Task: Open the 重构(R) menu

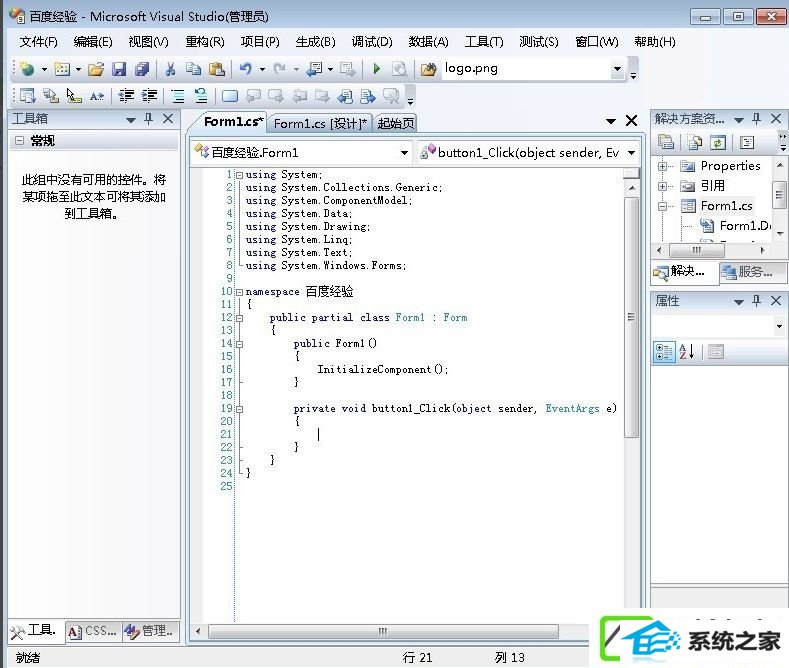Action: click(204, 42)
